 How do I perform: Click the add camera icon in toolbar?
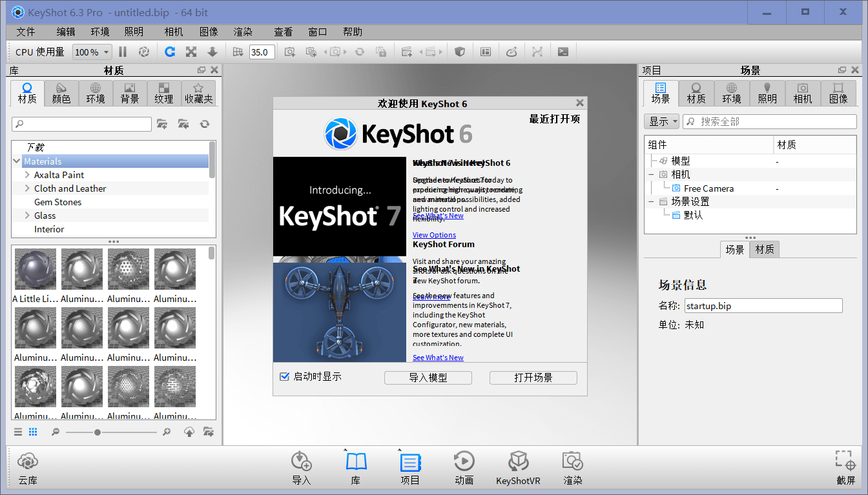click(290, 52)
